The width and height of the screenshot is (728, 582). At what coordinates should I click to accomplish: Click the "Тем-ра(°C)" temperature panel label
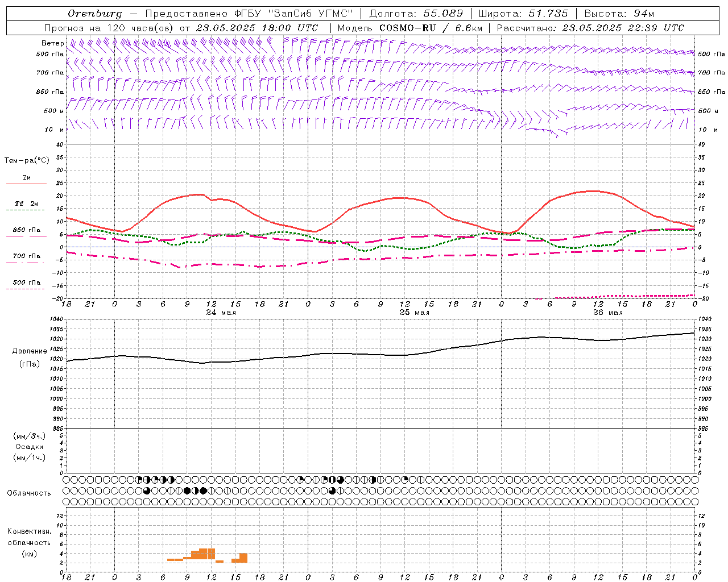[27, 161]
